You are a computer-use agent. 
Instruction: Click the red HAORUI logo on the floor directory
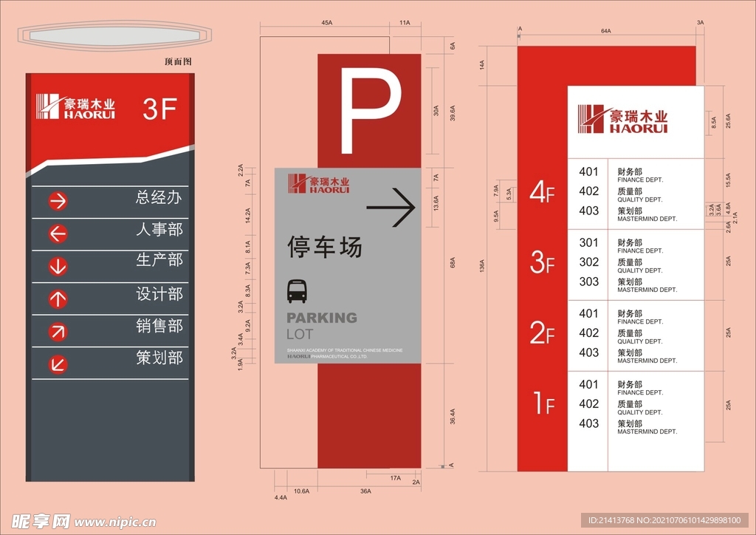pos(623,119)
